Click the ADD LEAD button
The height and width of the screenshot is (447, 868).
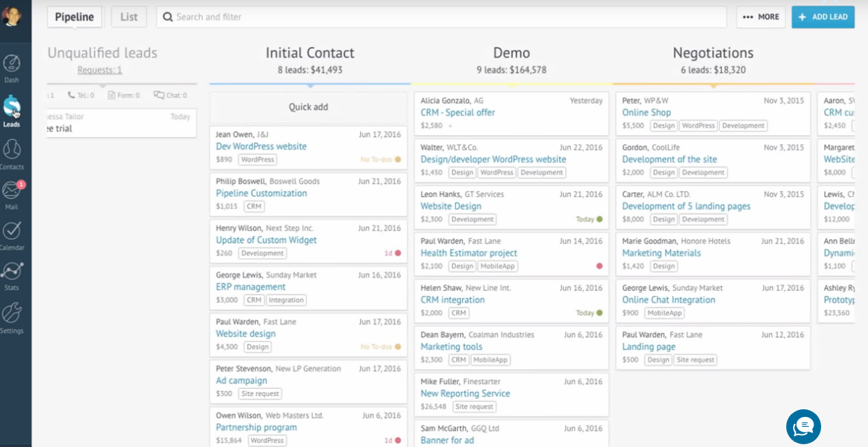(x=823, y=17)
